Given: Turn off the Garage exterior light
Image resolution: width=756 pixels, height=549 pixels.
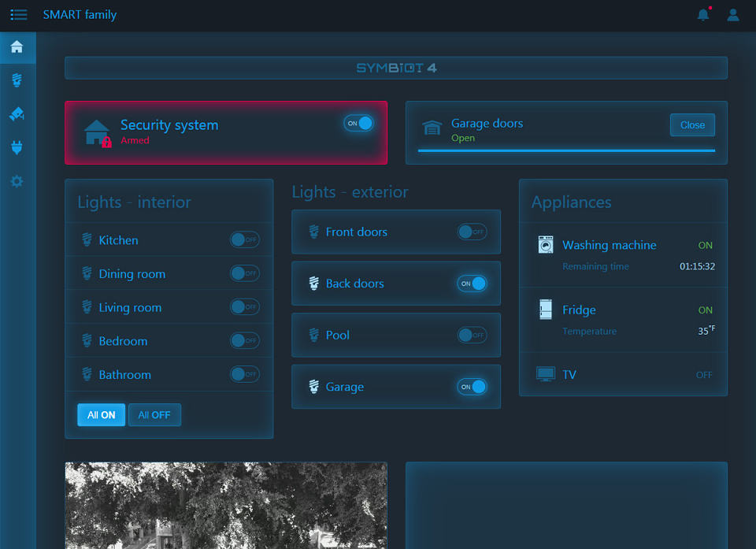Looking at the screenshot, I should click(472, 387).
